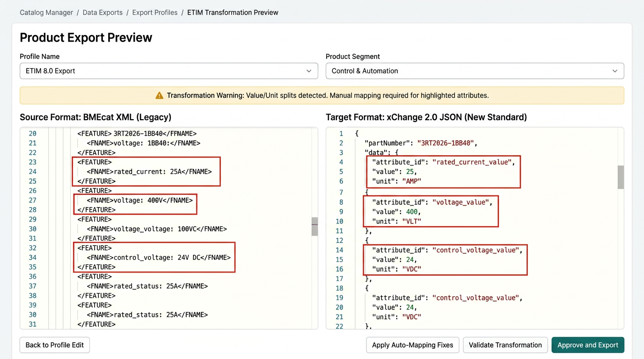Click line number 23 in source gutter
This screenshot has height=359, width=644.
tap(32, 162)
